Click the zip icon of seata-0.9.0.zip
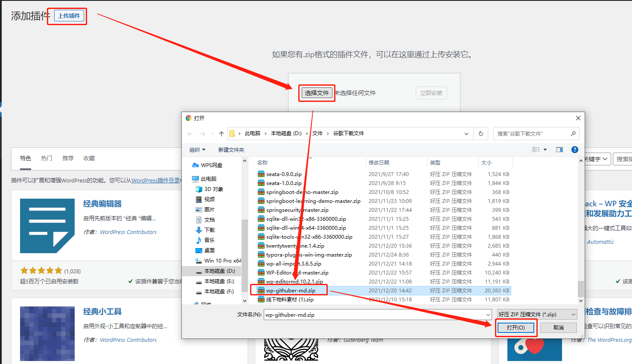 pos(261,174)
